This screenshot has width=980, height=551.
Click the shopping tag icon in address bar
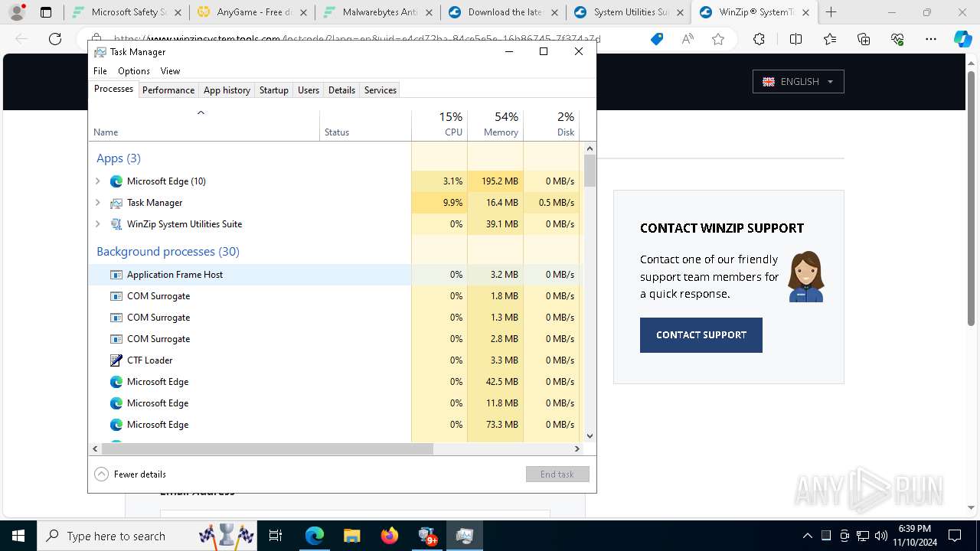click(x=657, y=40)
